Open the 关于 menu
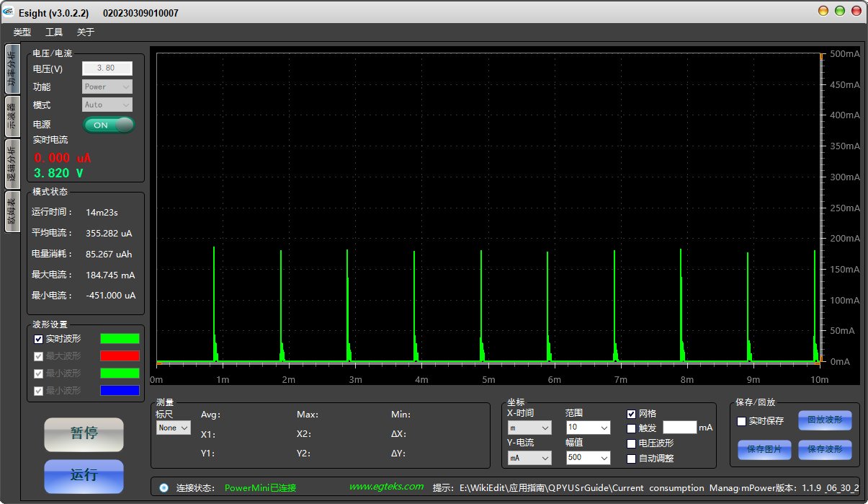 point(86,32)
